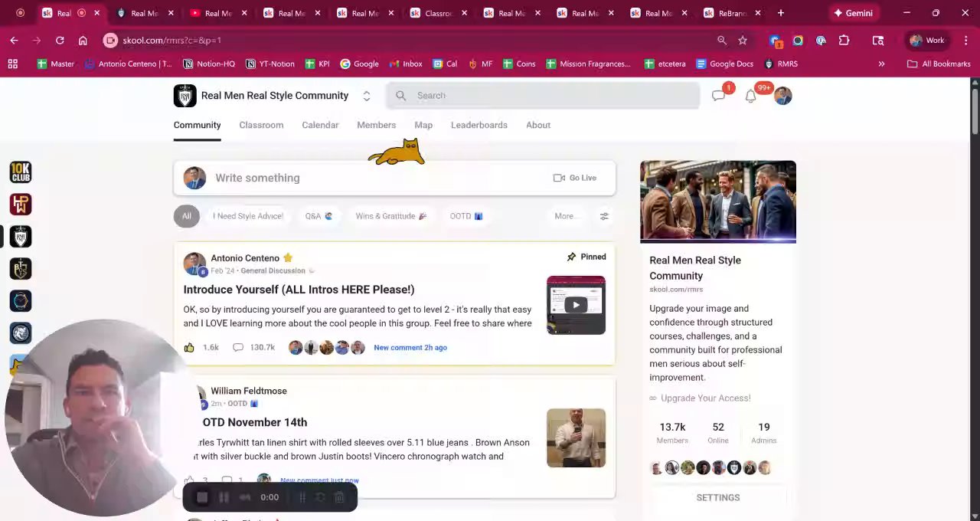The height and width of the screenshot is (521, 980).
Task: Switch to the Classroom tab
Action: coord(261,125)
